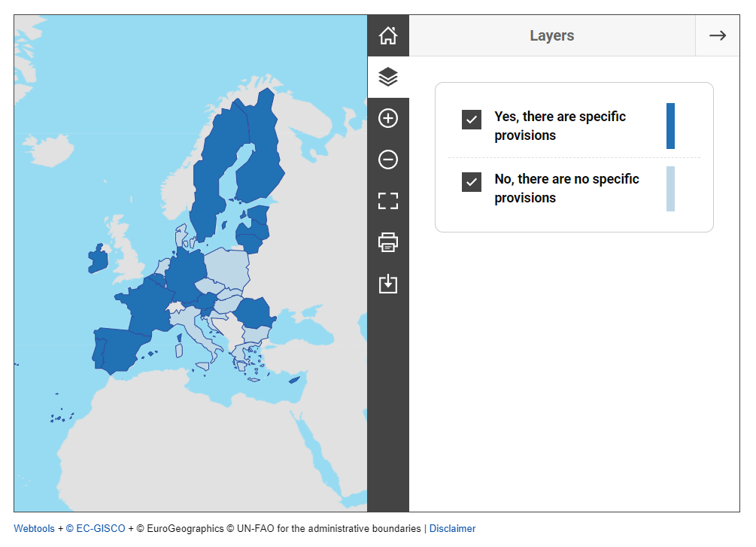Download the map via download icon

pyautogui.click(x=388, y=284)
